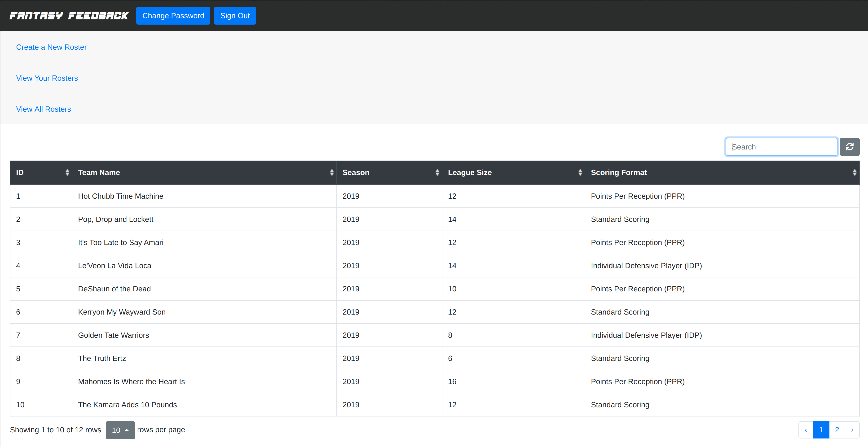Click ID cell 5 for DeShaun of the Dead
This screenshot has height=447, width=868.
(18, 289)
